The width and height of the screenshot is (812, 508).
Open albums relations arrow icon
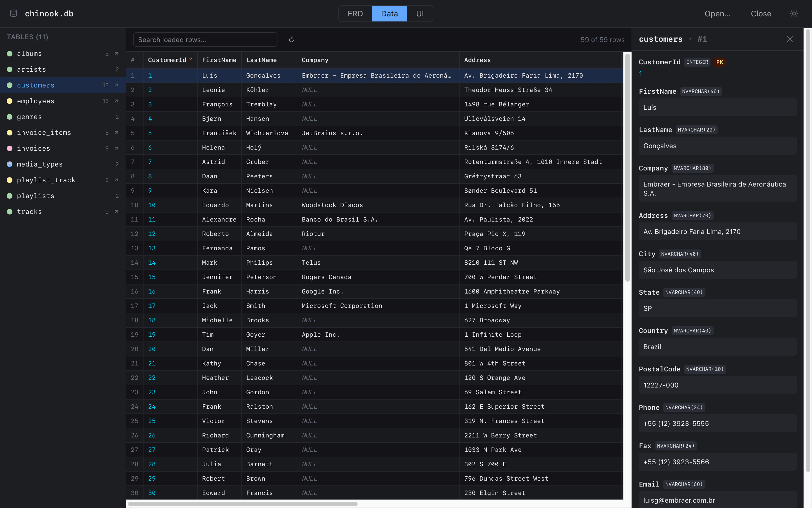pos(116,53)
